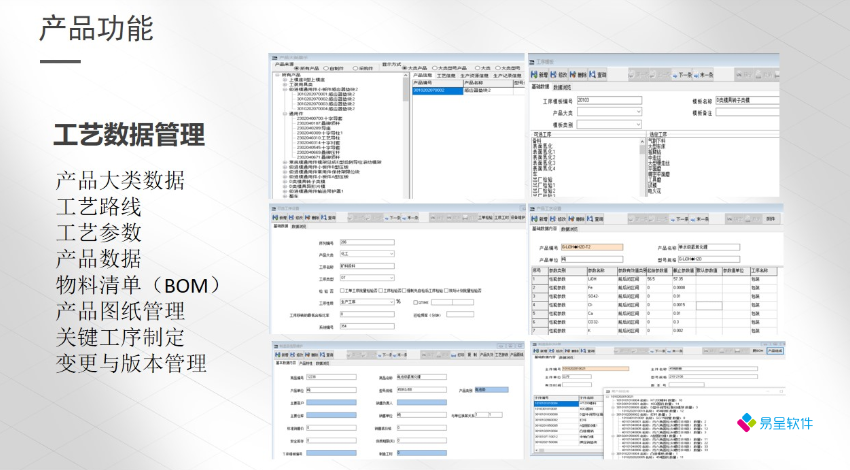Click 工序模板编号 input field
The height and width of the screenshot is (470, 850).
point(610,100)
